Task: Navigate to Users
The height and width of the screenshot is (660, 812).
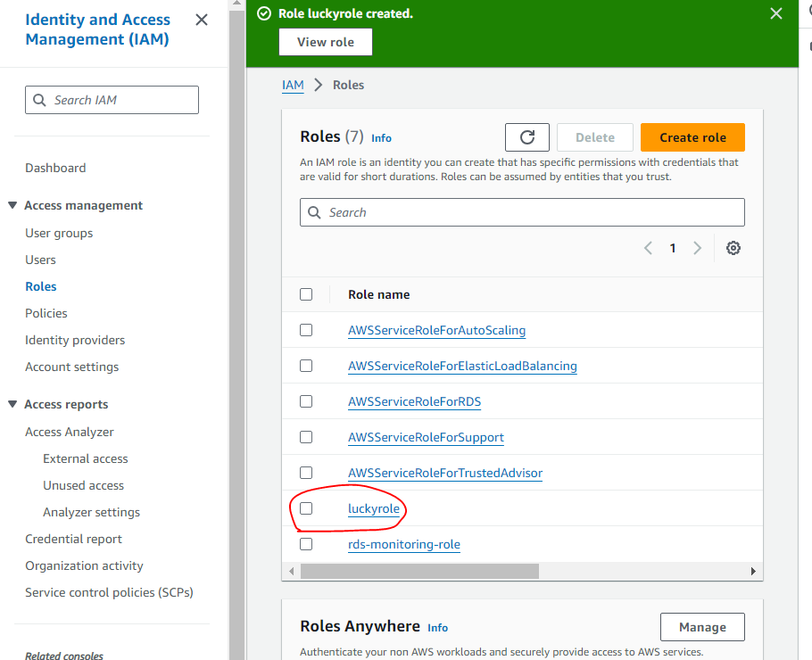Action: pos(40,260)
